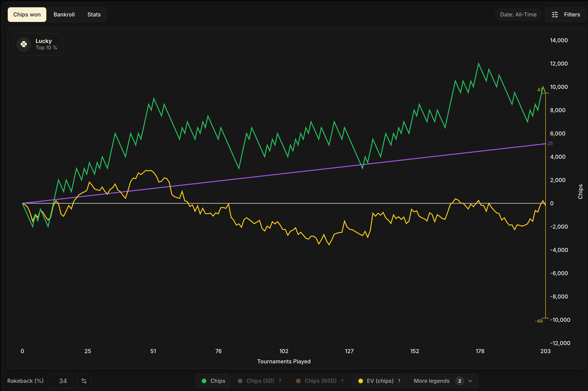The height and width of the screenshot is (391, 588).
Task: Toggle the Chips (NSD) legend line
Action: [x=320, y=381]
